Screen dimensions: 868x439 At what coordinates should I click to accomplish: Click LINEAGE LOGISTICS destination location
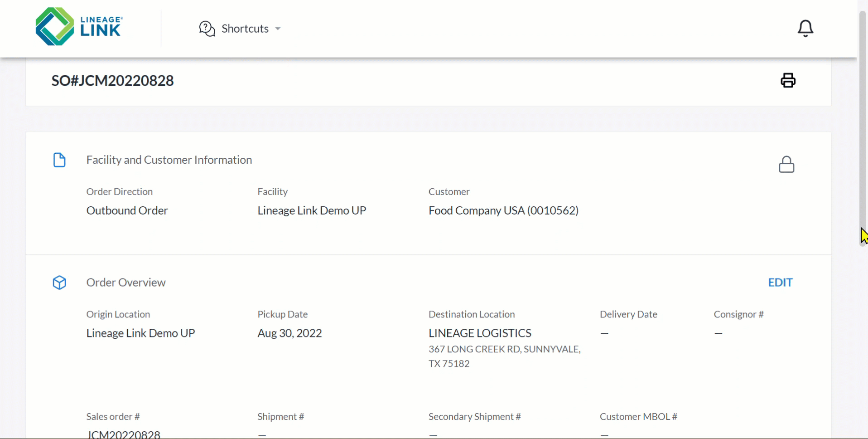coord(480,333)
